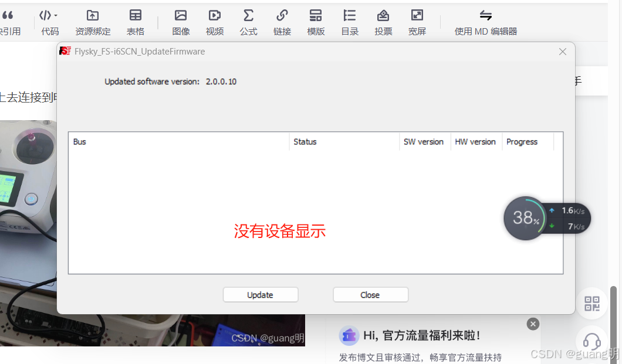This screenshot has width=622, height=364.
Task: Toggle wide screen mode (宽屏)
Action: 417,22
